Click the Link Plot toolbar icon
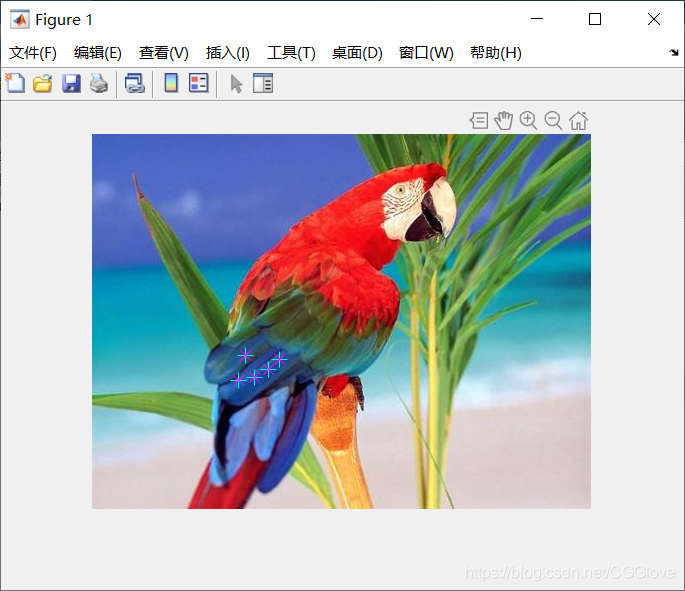The width and height of the screenshot is (685, 591). point(135,83)
